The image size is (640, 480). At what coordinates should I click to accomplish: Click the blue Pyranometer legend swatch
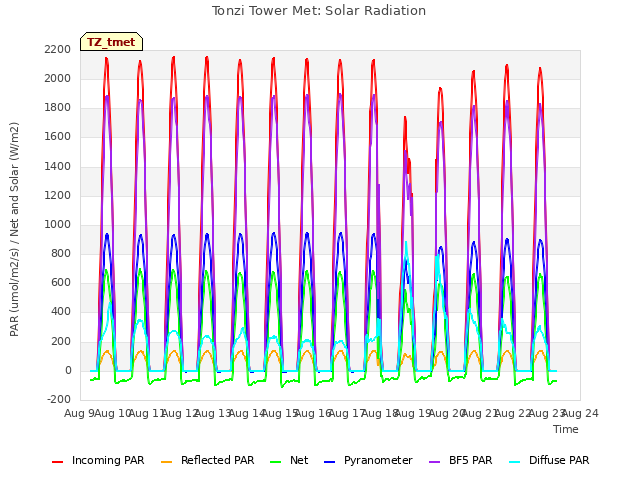coord(329,462)
